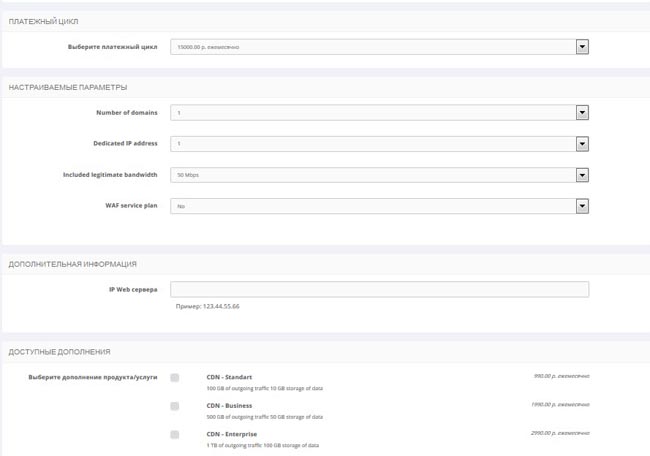The image size is (650, 456).
Task: Click the Пример: 123.44.55.66 hint text
Action: click(208, 306)
